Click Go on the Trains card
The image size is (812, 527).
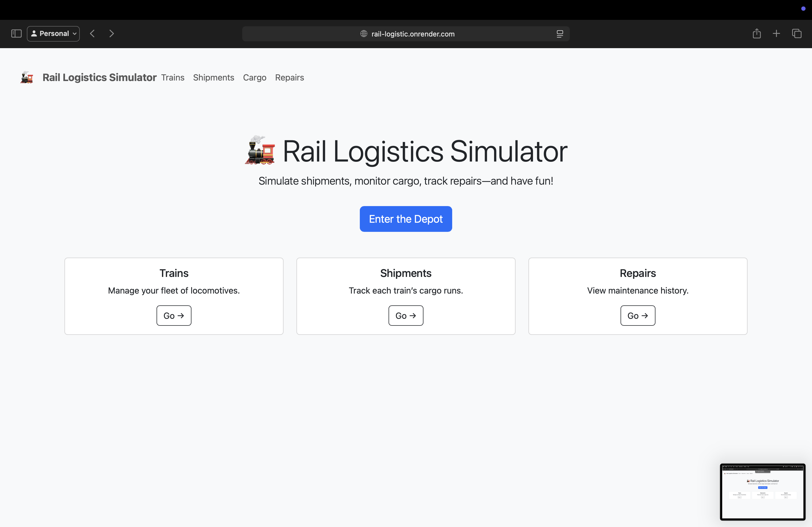point(174,315)
